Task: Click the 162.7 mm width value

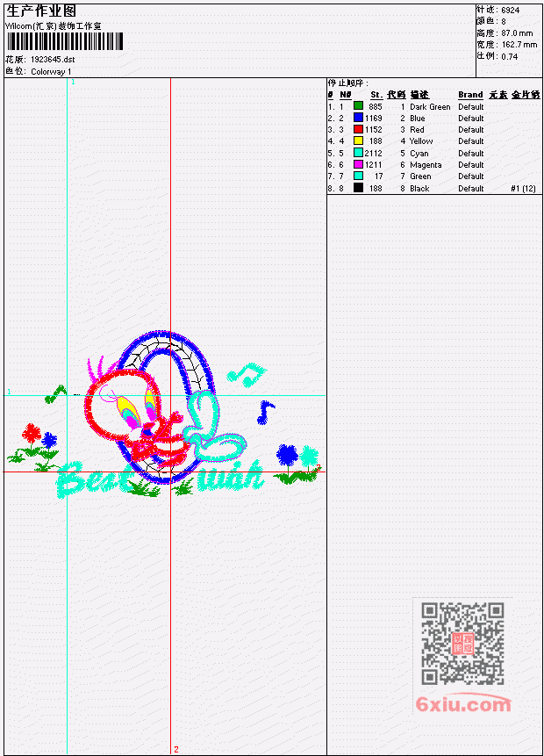Action: (x=519, y=45)
